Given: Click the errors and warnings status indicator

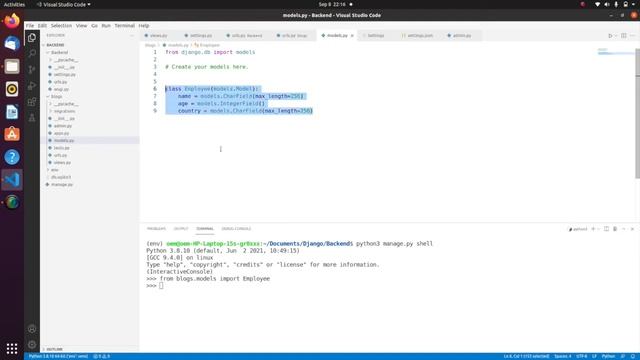Looking at the screenshot, I should pos(102,356).
